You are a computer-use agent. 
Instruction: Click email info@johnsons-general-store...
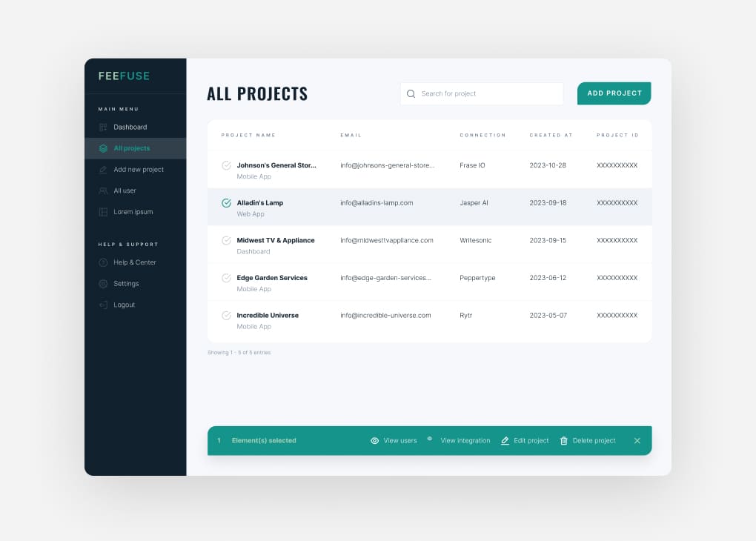click(x=387, y=165)
